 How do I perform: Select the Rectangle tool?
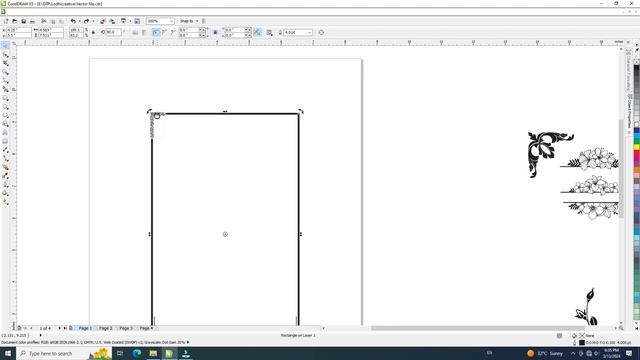point(5,98)
